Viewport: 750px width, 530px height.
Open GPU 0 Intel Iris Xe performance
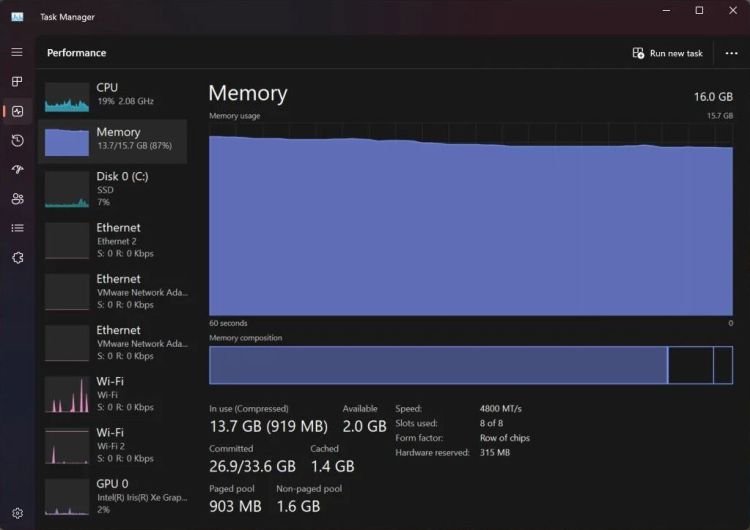point(113,496)
